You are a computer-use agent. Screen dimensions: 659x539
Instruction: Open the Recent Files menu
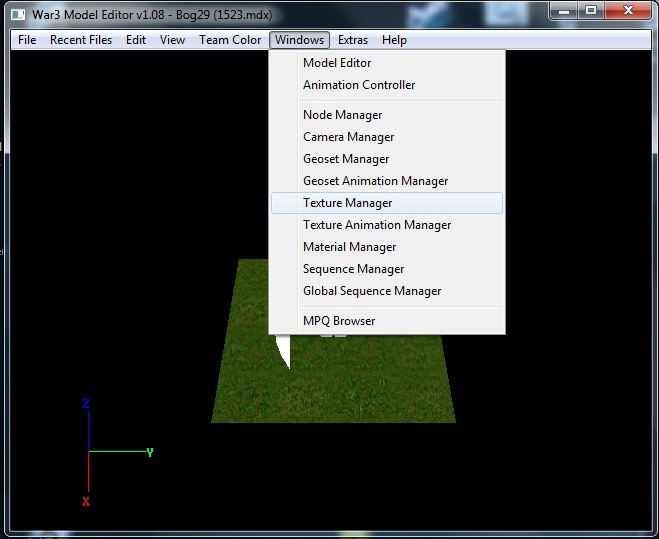click(x=81, y=40)
